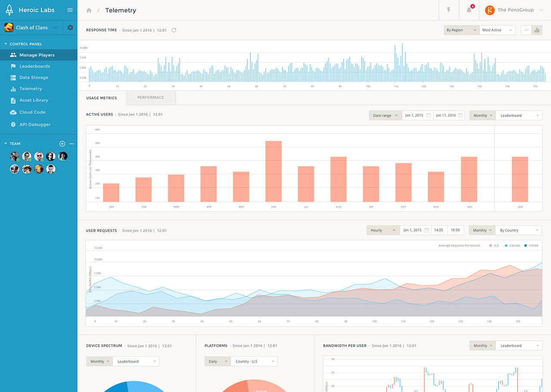Screen dimensions: 551x392
Task: Open team options ellipsis menu
Action: pos(72,144)
